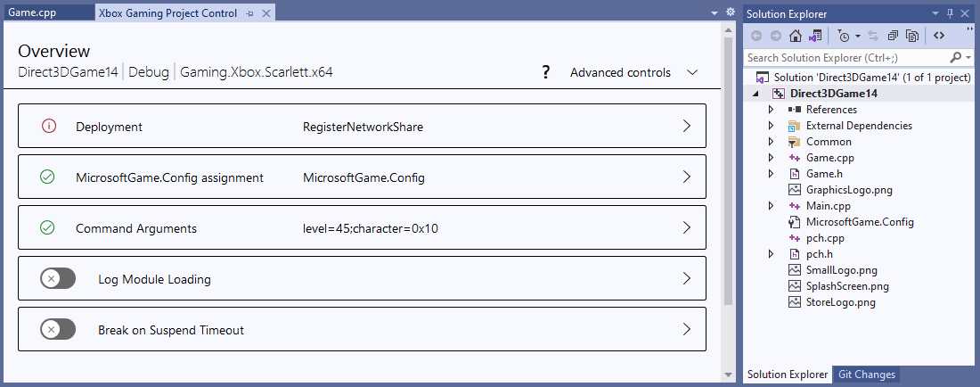Click the Command Arguments green checkmark
This screenshot has height=387, width=980.
(x=47, y=228)
